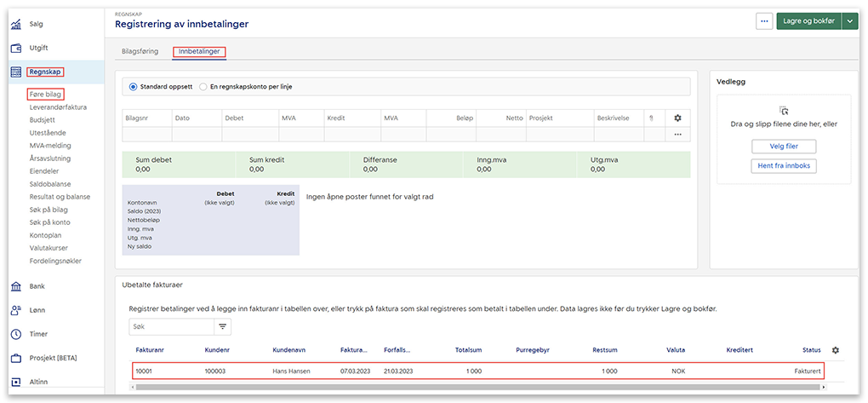Expand the Lagre og bokfør dropdown arrow
Viewport: 868px width, 403px height.
coord(849,21)
